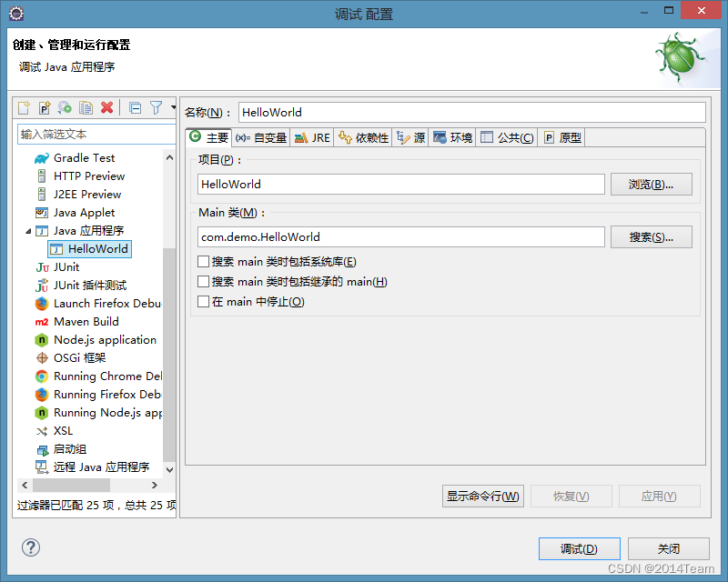Toggle 搜索 main 类时包括继承的 main checkbox
The width and height of the screenshot is (728, 582).
(204, 282)
